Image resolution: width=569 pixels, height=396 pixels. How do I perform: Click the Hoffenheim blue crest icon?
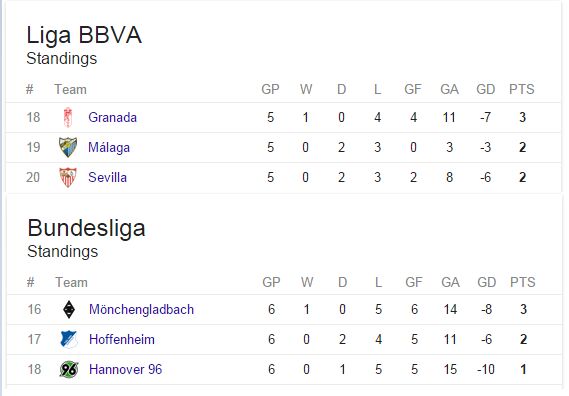pyautogui.click(x=69, y=340)
